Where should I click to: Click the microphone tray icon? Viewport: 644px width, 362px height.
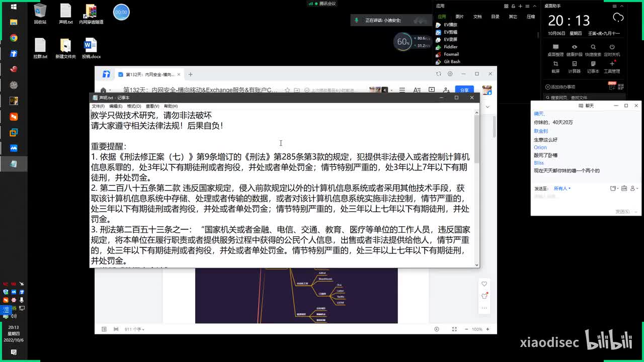[x=22, y=300]
